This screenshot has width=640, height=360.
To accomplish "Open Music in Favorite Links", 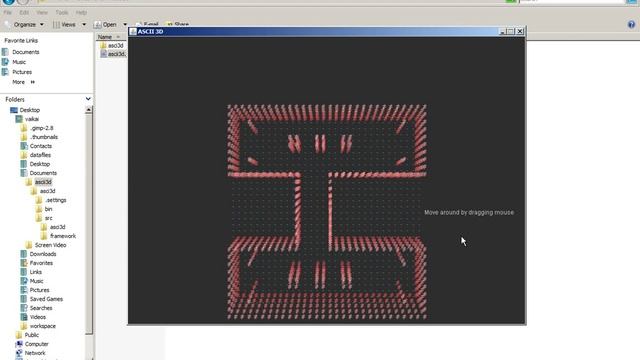I will (19, 62).
